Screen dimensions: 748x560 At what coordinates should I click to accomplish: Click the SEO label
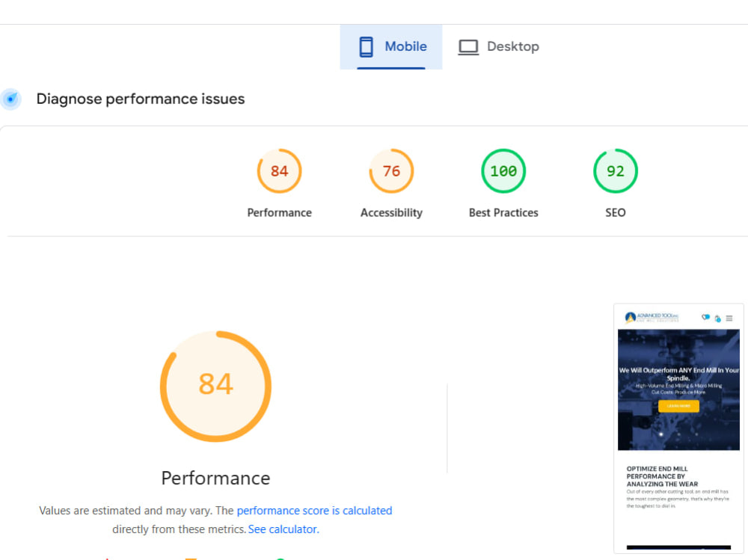(x=616, y=213)
